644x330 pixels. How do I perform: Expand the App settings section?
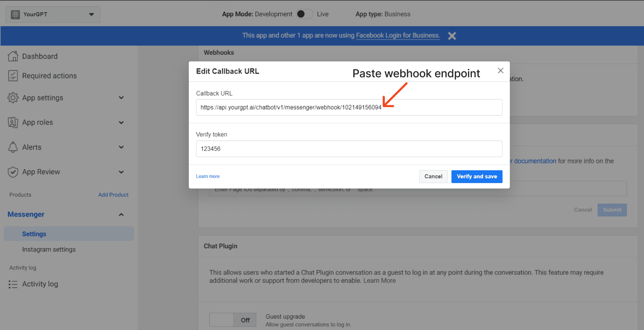121,97
